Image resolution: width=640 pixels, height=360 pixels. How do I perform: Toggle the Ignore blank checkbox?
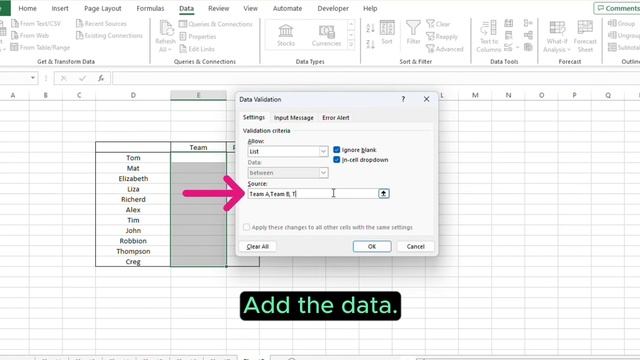[336, 150]
